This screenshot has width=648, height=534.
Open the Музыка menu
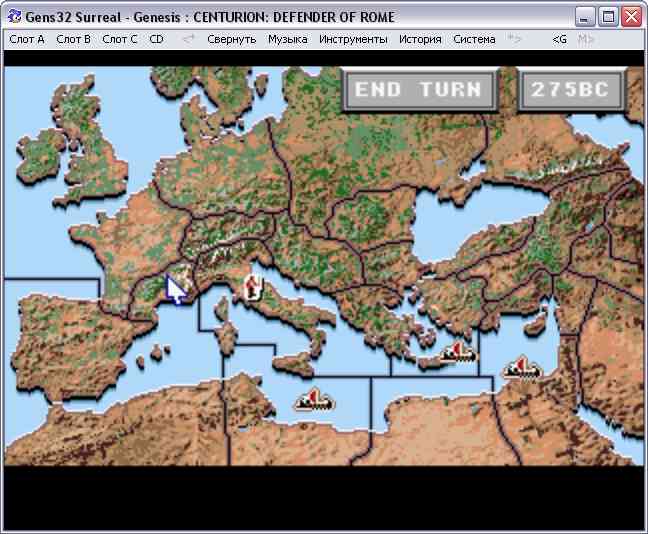coord(288,40)
